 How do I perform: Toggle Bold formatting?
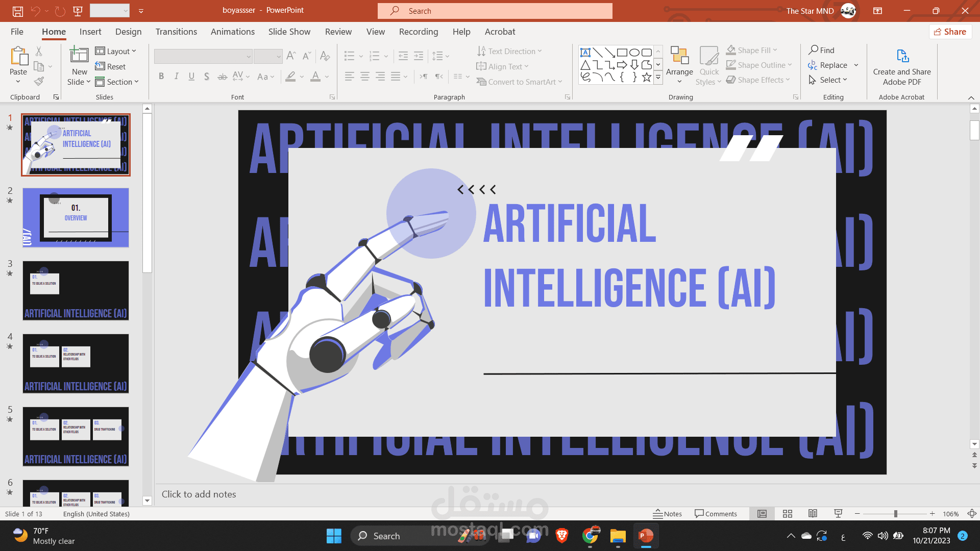click(x=161, y=77)
